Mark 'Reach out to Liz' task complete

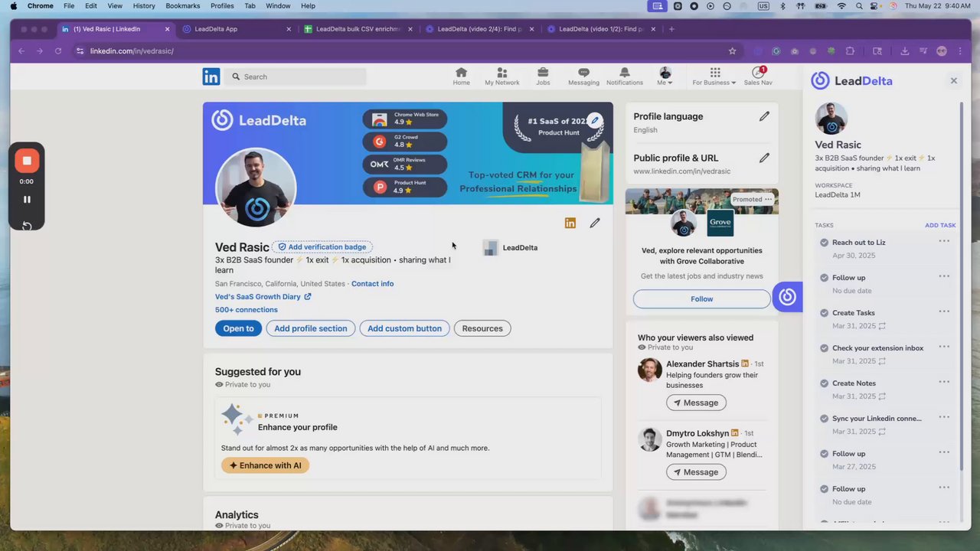(x=824, y=243)
